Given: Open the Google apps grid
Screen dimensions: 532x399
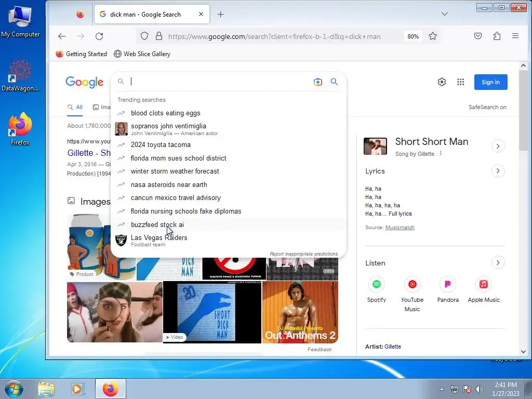Looking at the screenshot, I should 460,82.
